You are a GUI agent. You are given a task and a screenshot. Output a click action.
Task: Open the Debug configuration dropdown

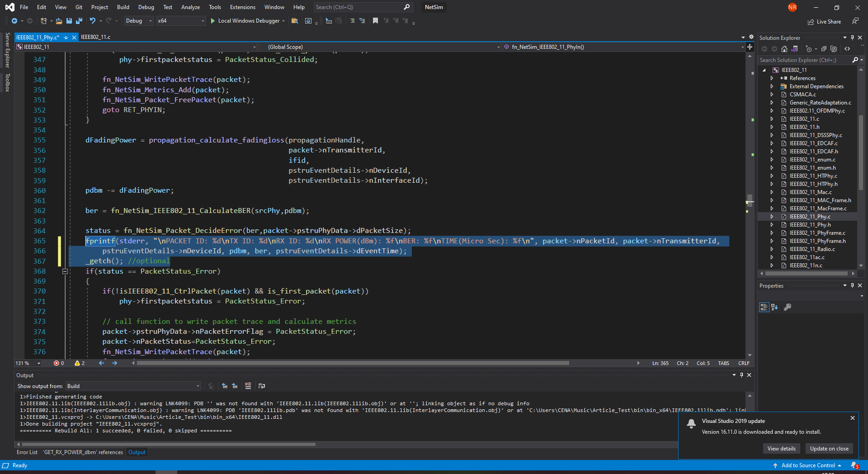tap(138, 21)
